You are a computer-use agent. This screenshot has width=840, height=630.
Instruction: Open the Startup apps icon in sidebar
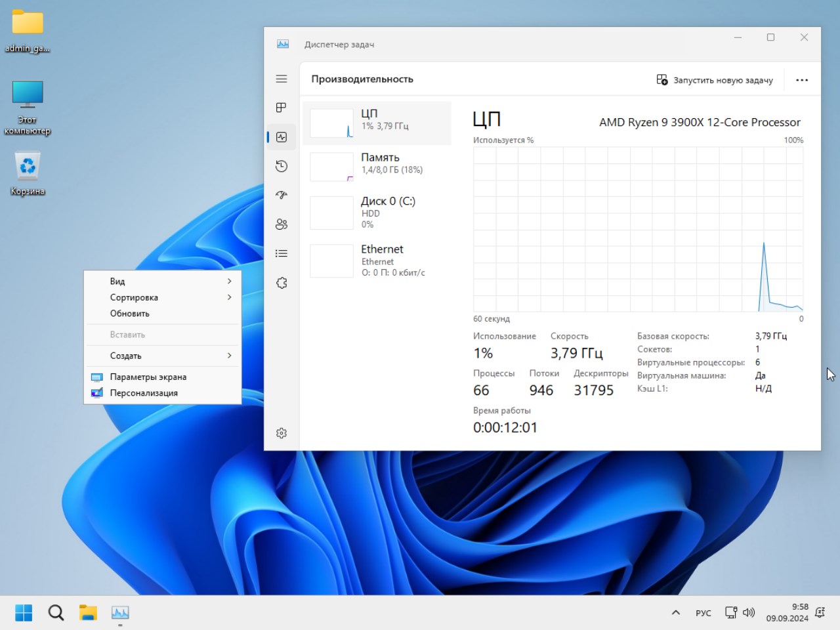[282, 195]
